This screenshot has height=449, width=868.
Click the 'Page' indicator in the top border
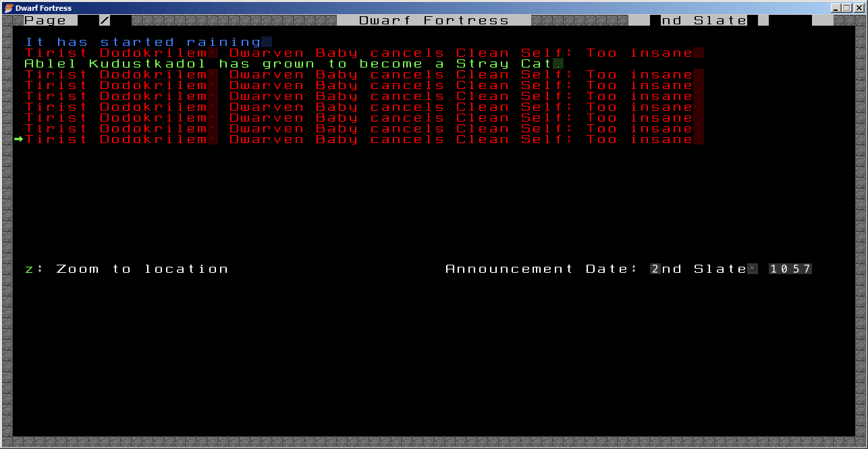coord(45,20)
